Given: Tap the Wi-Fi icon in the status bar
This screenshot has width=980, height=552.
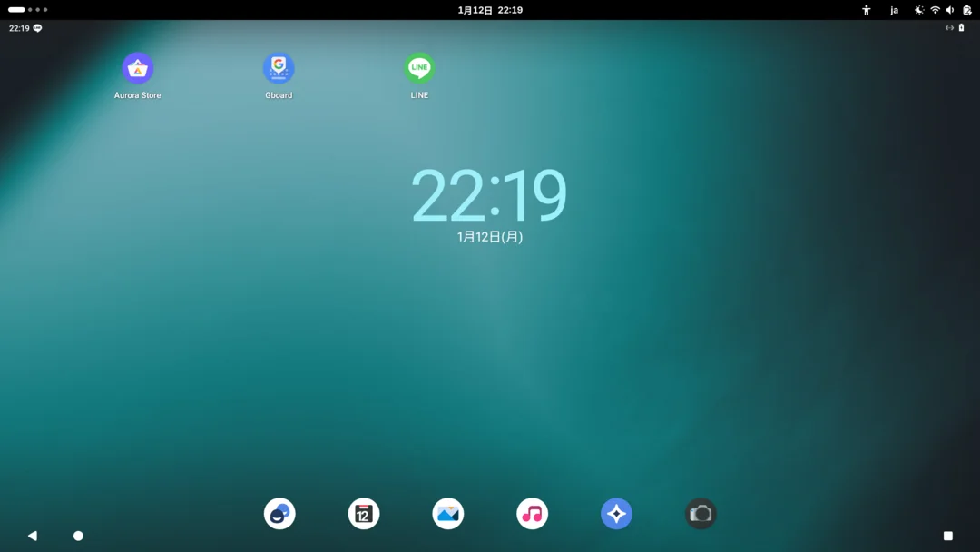Looking at the screenshot, I should (x=935, y=10).
